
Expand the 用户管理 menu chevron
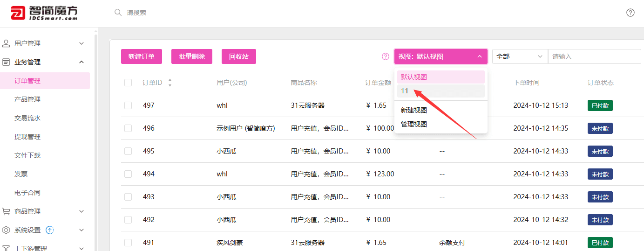click(81, 43)
